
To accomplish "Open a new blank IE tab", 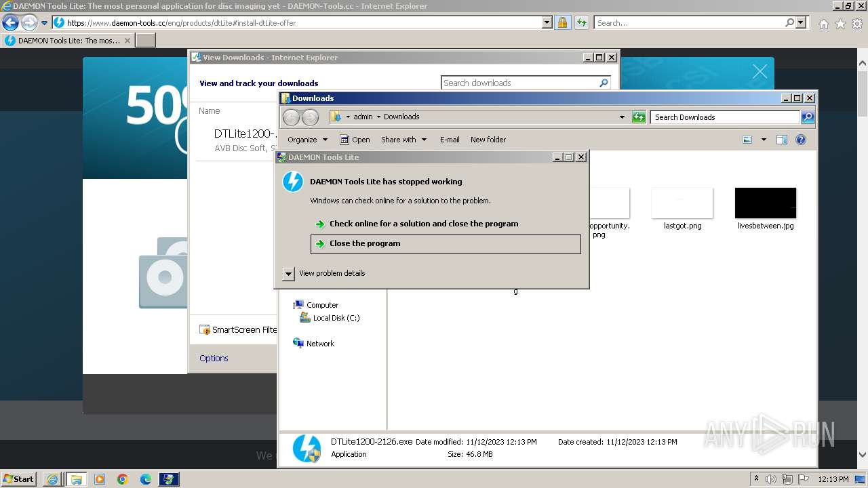I will [x=146, y=41].
